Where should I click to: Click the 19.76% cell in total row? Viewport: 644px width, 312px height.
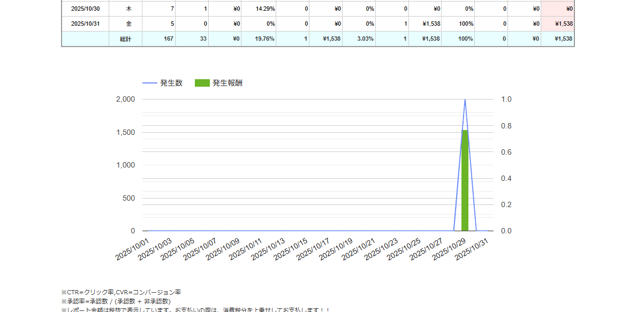259,39
